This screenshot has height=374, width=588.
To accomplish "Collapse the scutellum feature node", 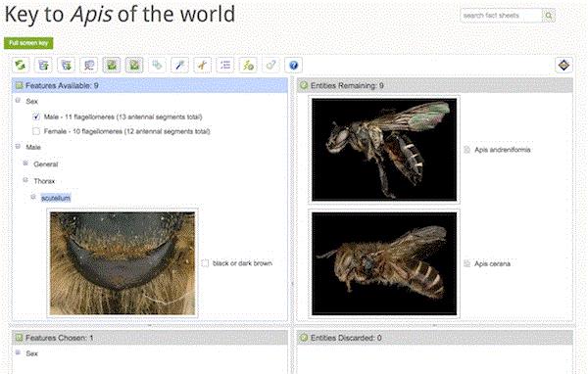I will tap(33, 197).
